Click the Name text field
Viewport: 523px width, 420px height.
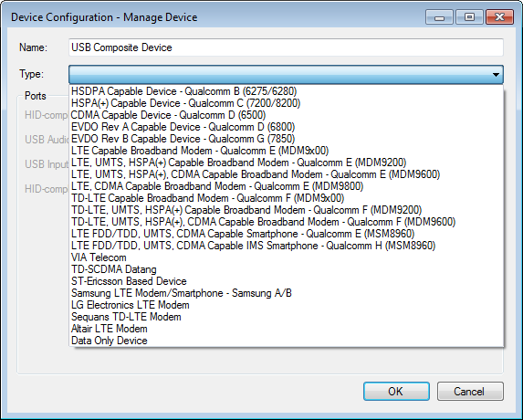[x=287, y=47]
